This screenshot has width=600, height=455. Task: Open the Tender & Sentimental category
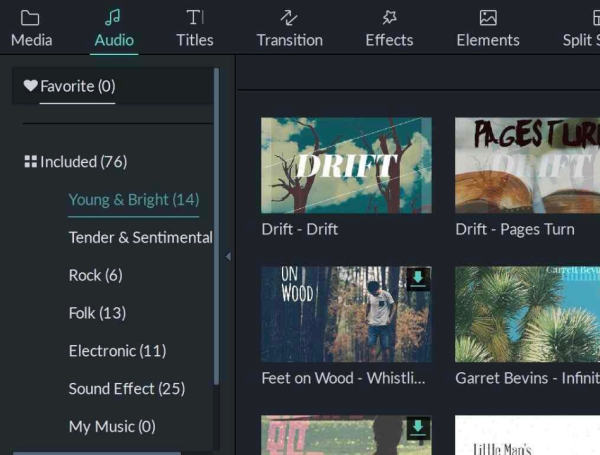(x=140, y=237)
